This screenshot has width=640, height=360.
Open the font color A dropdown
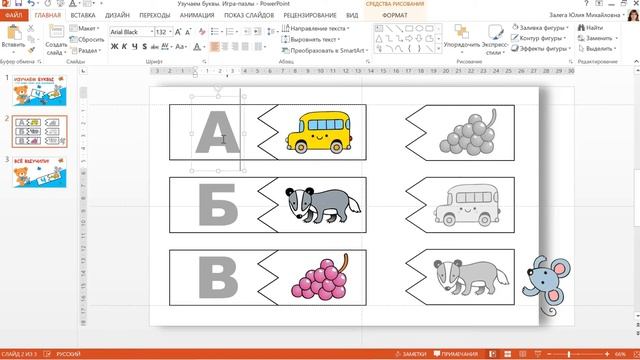(204, 47)
